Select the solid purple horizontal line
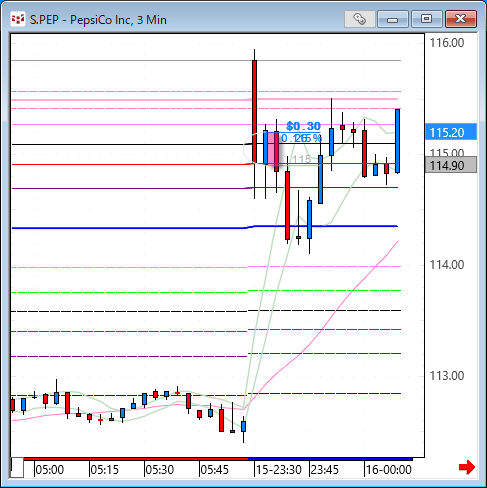Image resolution: width=487 pixels, height=488 pixels. [205, 188]
